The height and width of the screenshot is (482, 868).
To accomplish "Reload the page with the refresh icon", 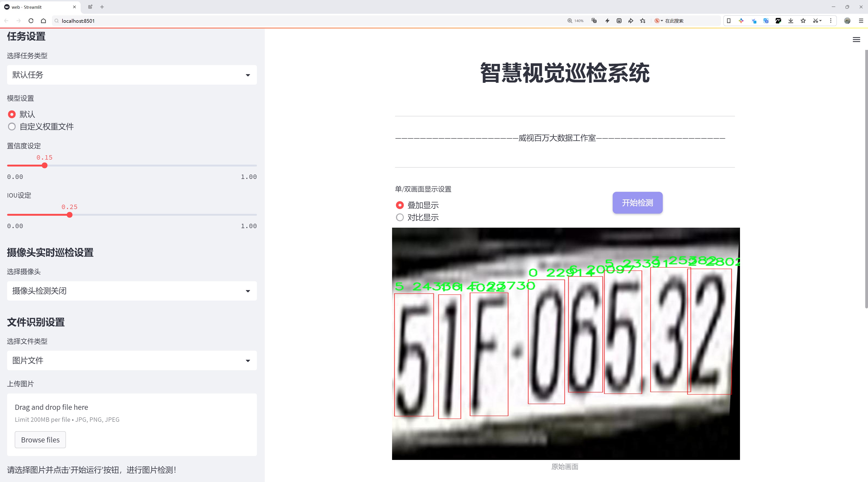I will [x=31, y=21].
